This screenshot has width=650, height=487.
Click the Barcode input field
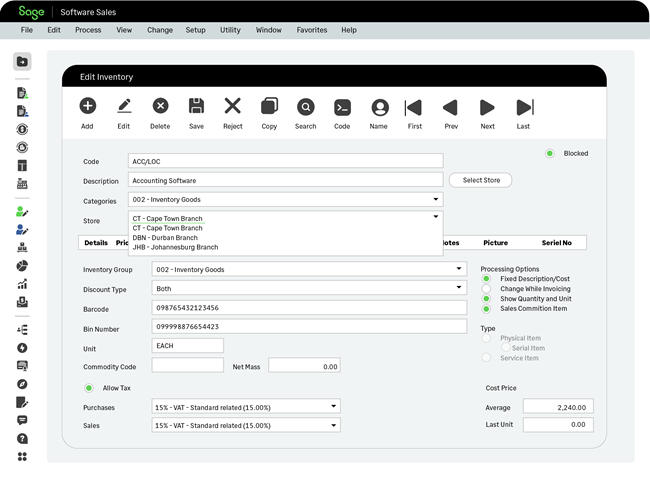pos(308,308)
